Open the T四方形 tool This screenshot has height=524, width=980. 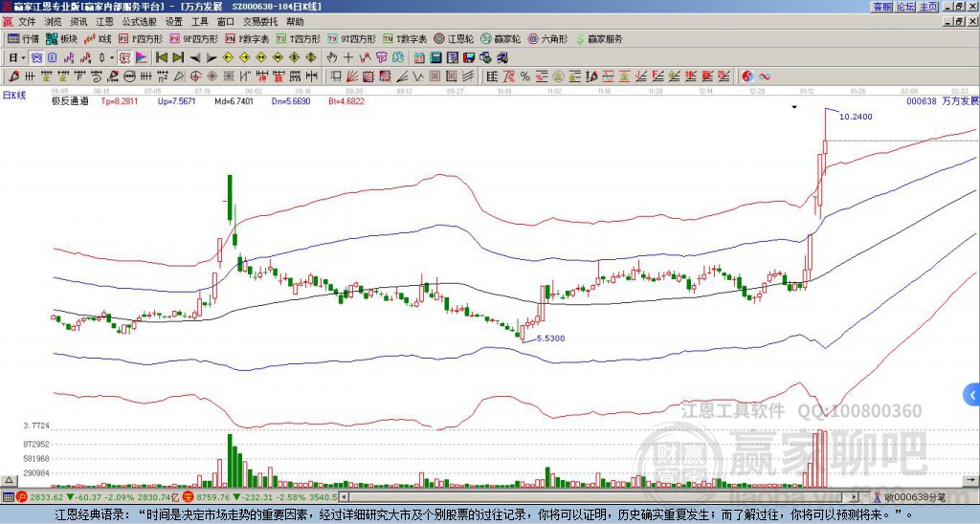[299, 38]
